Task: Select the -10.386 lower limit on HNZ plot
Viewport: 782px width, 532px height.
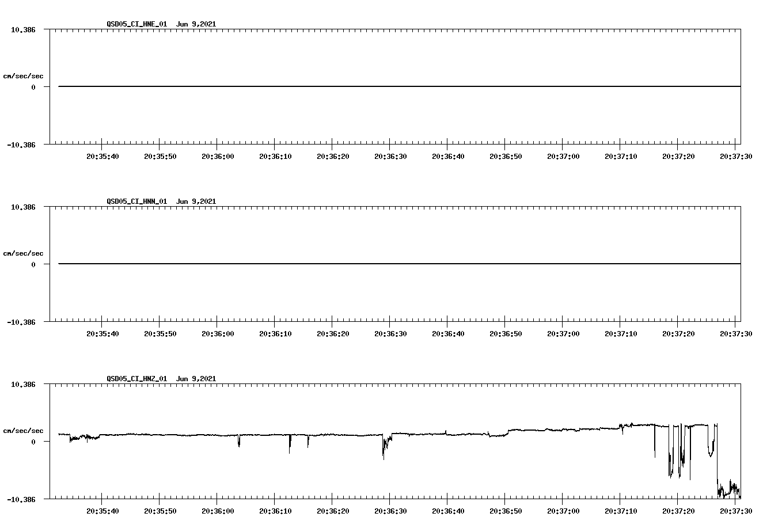Action: point(21,499)
